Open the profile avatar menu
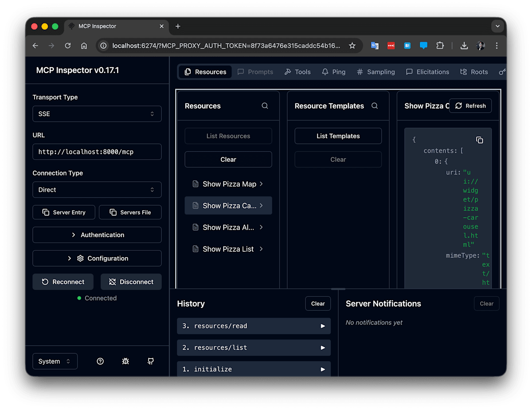Screen dimensions: 532x410 click(481, 46)
